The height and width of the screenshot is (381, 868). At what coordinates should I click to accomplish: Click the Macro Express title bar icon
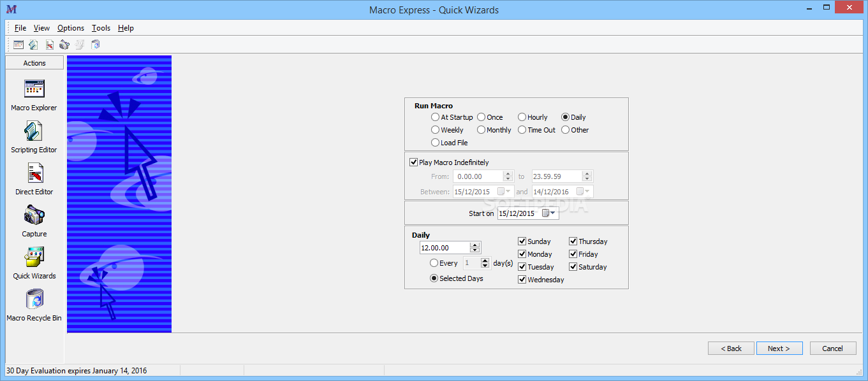point(11,9)
